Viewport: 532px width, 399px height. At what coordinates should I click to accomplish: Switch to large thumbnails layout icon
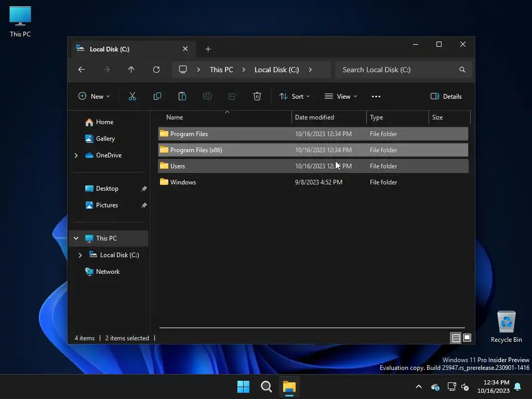[467, 338]
